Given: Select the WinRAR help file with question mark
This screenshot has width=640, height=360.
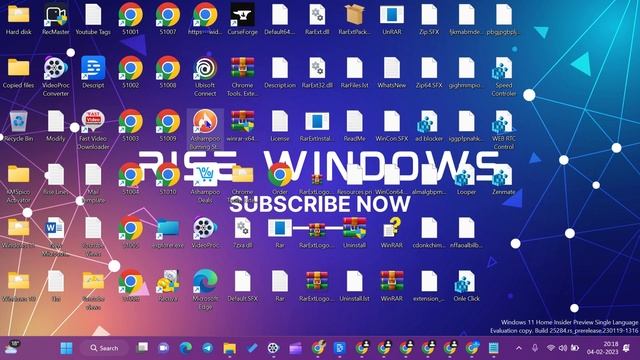Looking at the screenshot, I should point(391,232).
